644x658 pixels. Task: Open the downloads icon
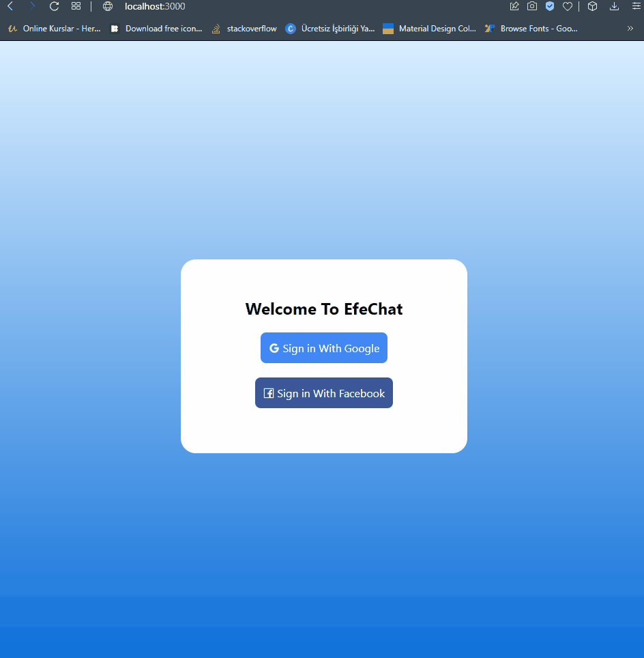coord(614,6)
